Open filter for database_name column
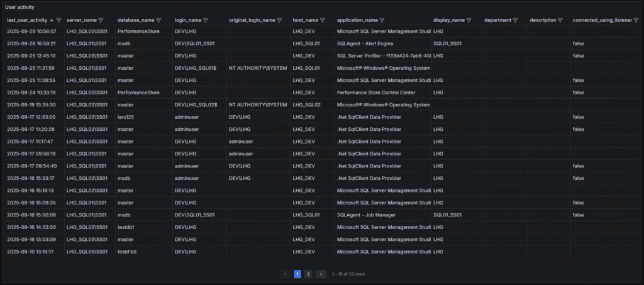Viewport: 644px width, 285px height. (x=158, y=20)
